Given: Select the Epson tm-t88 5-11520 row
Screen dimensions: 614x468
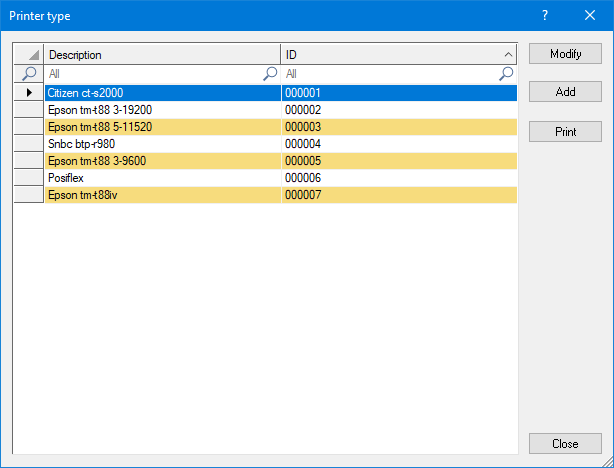Looking at the screenshot, I should tap(162, 126).
